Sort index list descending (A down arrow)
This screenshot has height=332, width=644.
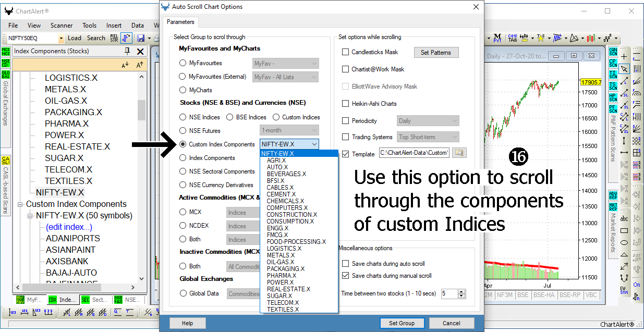(125, 65)
